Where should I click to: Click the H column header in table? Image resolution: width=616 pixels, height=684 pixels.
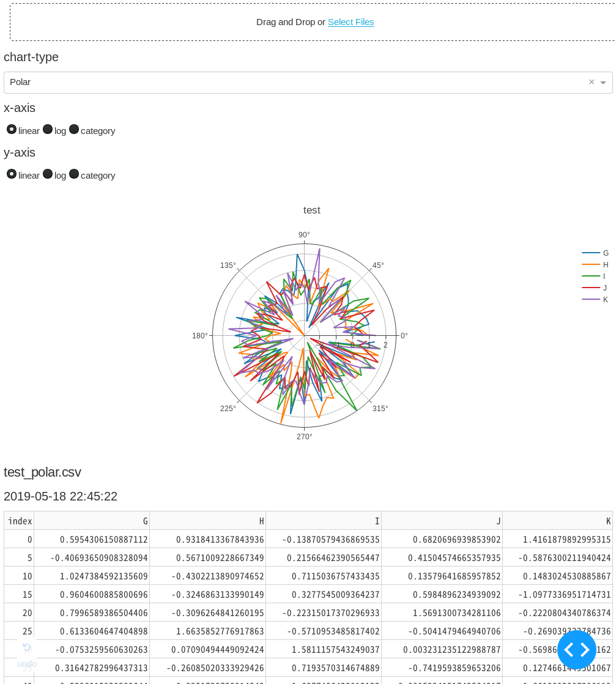[207, 521]
